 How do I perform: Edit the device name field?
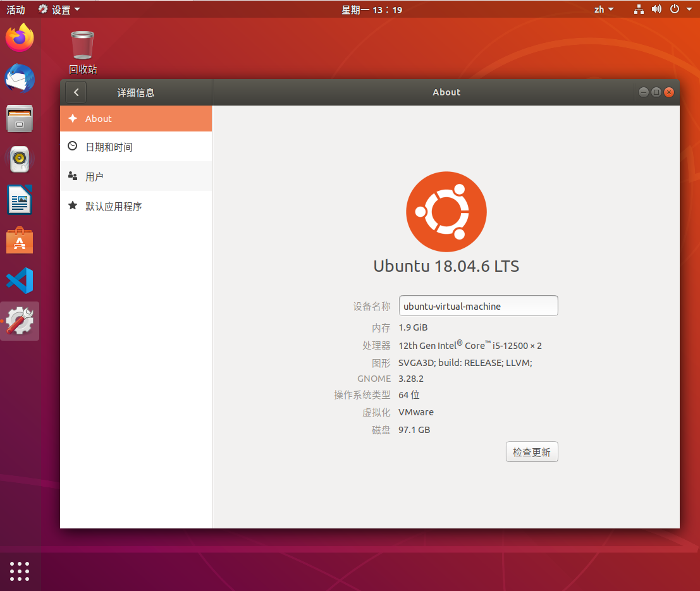(x=478, y=306)
